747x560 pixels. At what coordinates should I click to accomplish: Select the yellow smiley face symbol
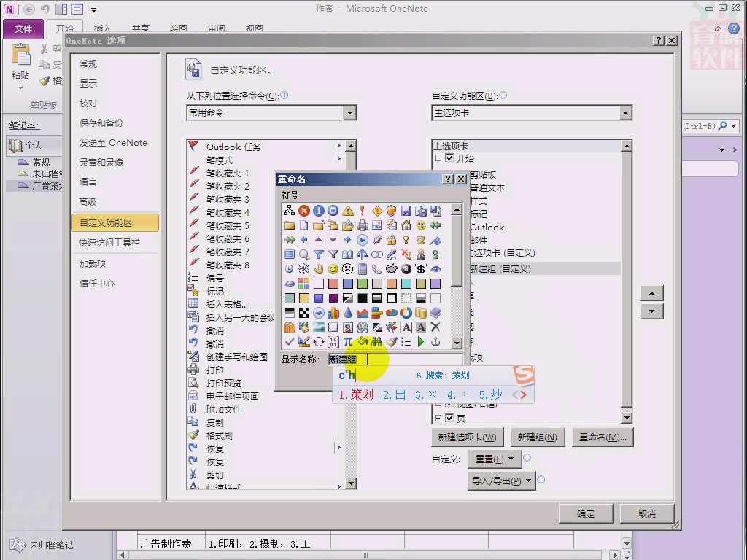point(333,269)
